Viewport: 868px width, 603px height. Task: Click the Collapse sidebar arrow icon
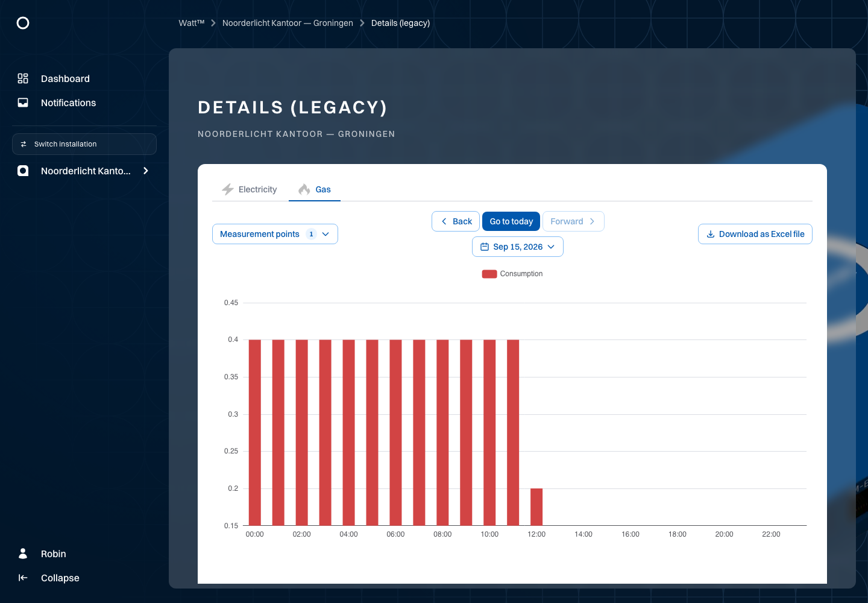click(23, 578)
